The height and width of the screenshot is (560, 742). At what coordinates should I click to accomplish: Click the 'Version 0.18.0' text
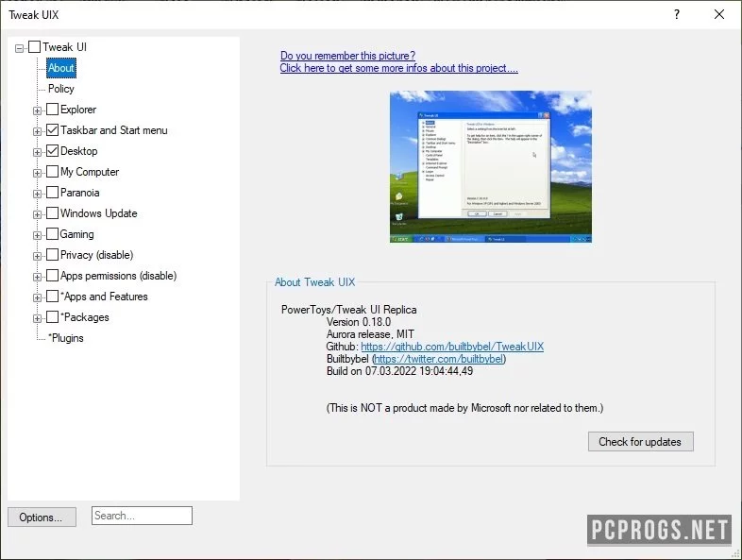tap(359, 322)
